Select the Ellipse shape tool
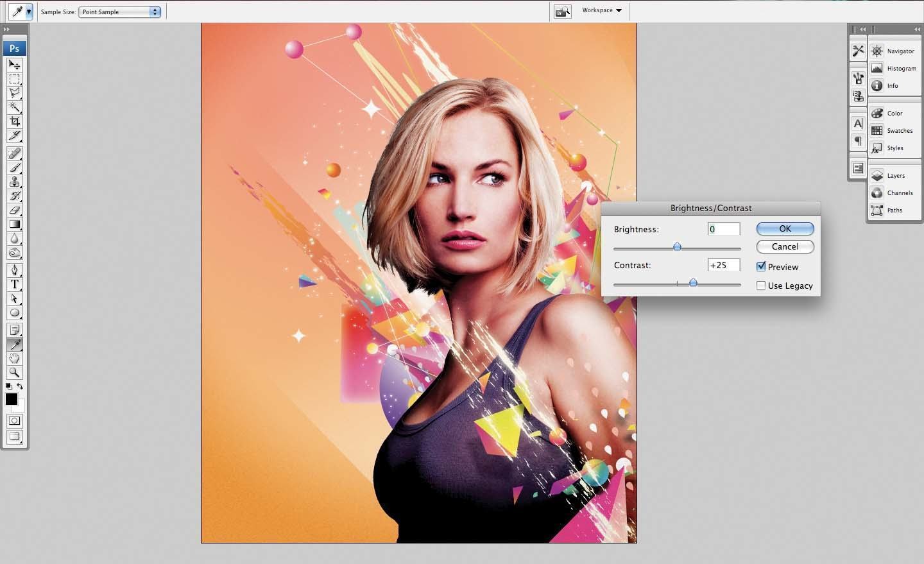 coord(14,312)
